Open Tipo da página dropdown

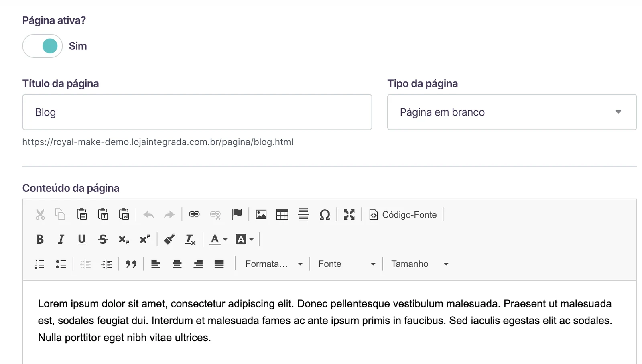512,112
